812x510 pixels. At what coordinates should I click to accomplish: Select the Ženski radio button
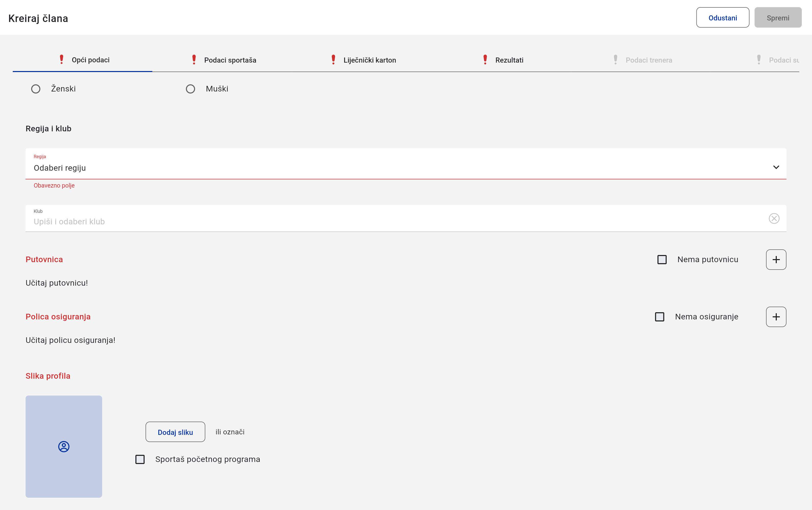[x=36, y=89]
